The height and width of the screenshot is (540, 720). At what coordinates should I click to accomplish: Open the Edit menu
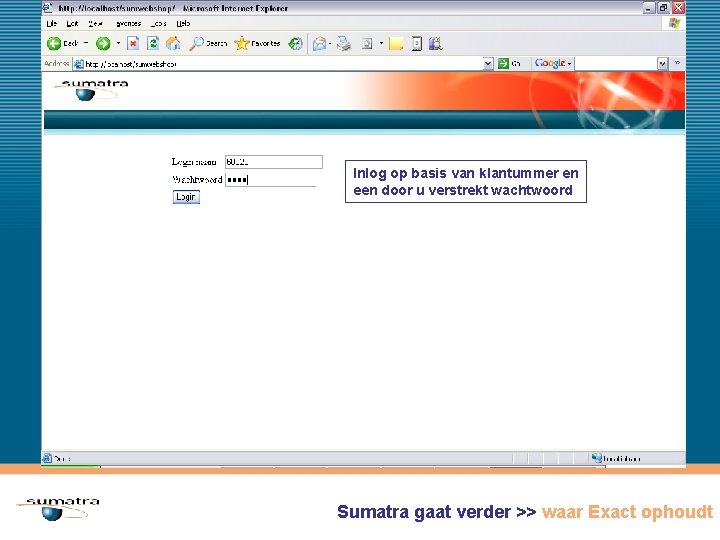pyautogui.click(x=72, y=23)
